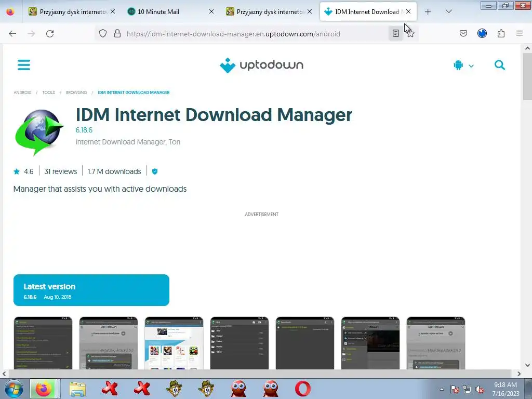
Task: Open the fifth screenshot thumbnail showing downloads
Action: pyautogui.click(x=305, y=343)
